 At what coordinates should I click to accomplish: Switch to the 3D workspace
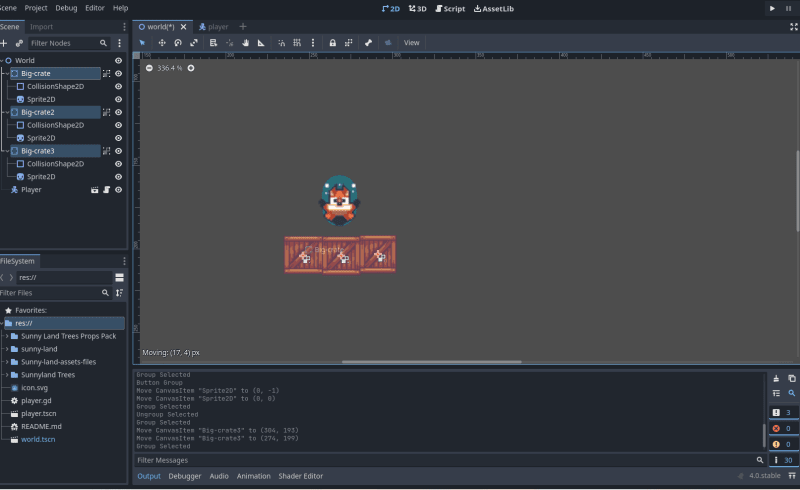point(417,9)
